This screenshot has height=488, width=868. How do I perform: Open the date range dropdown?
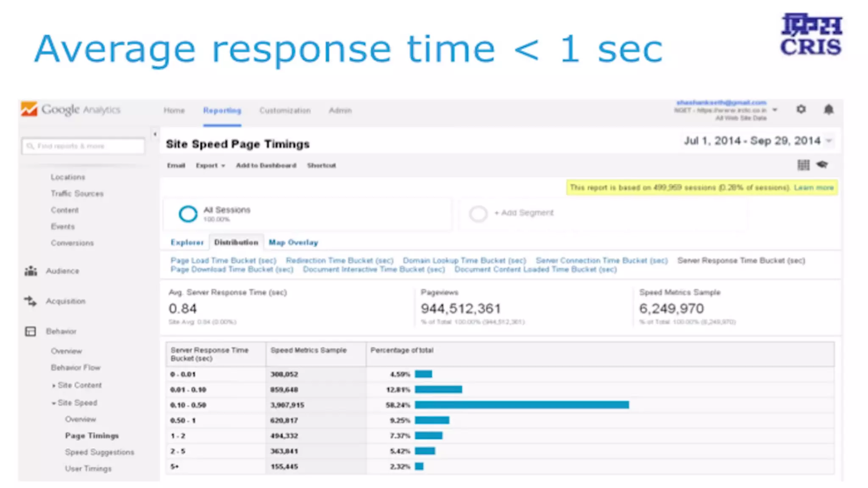[829, 141]
